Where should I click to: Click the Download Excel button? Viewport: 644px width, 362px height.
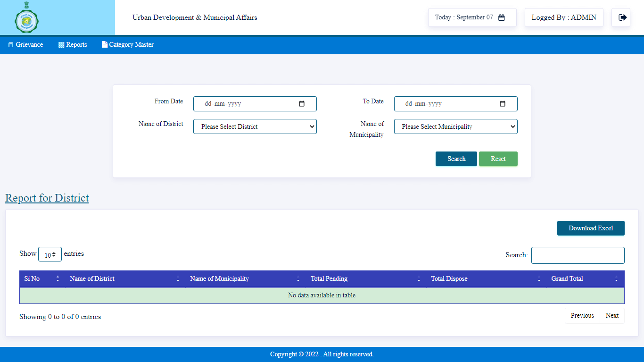[x=591, y=228]
